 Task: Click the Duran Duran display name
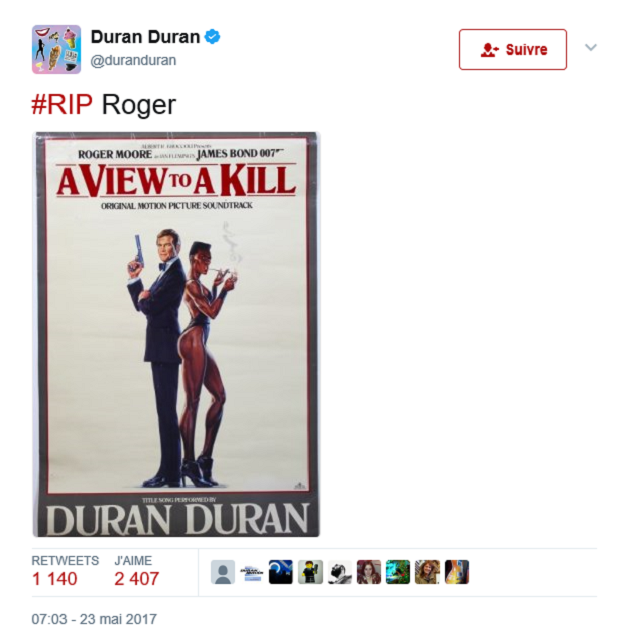point(145,37)
